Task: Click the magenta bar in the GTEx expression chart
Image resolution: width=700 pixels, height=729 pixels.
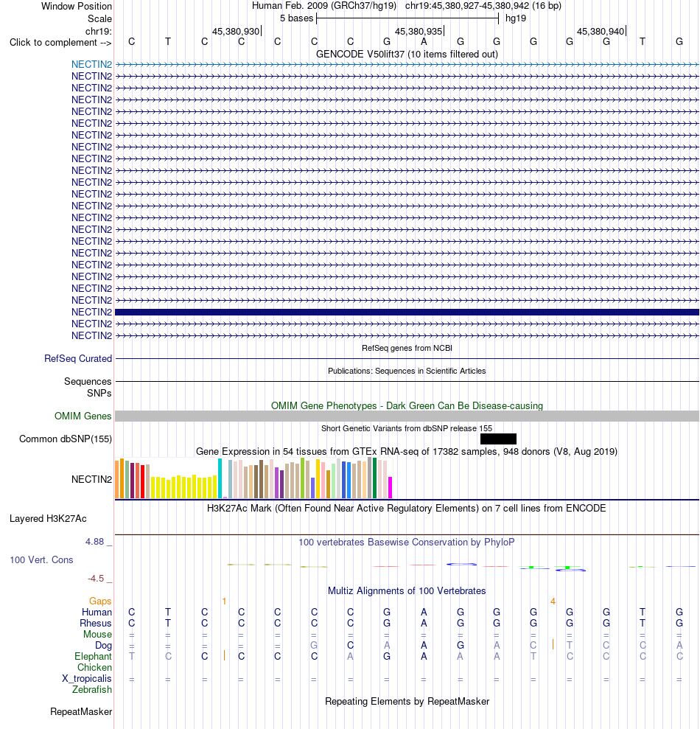Action: coord(391,488)
